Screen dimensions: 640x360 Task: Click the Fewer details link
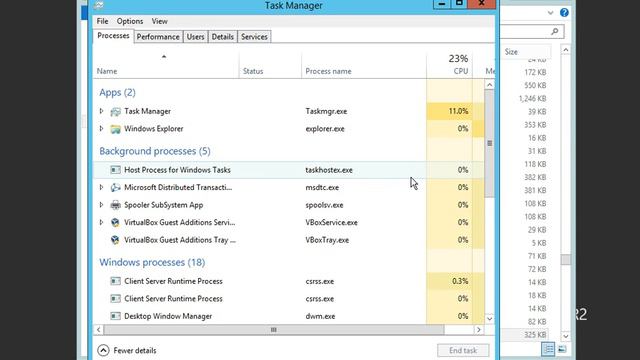135,351
